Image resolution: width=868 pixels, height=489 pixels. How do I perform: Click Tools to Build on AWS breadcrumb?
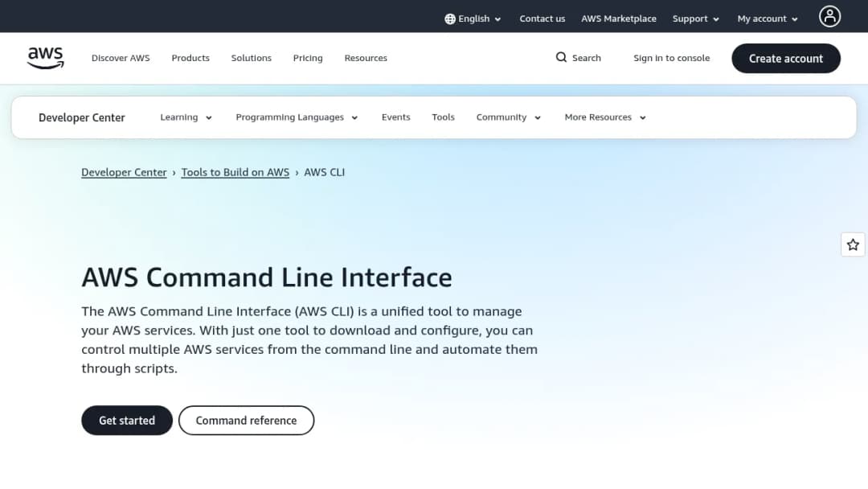235,172
